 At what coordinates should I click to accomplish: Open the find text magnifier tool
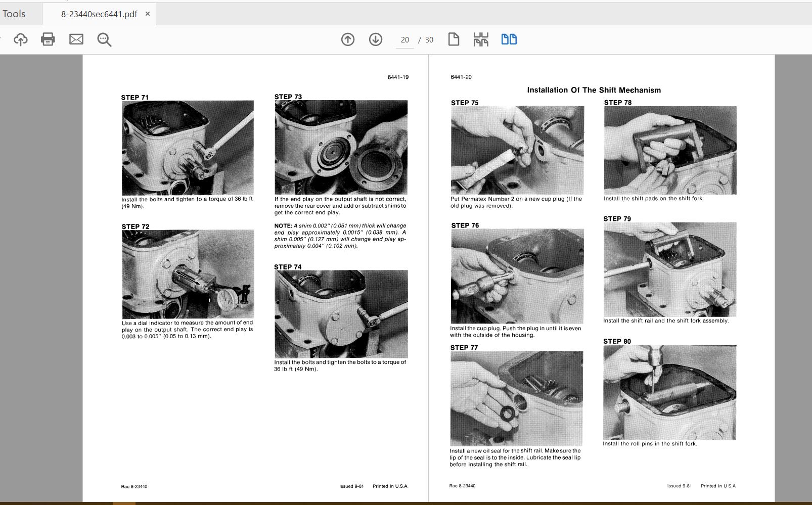tap(104, 39)
